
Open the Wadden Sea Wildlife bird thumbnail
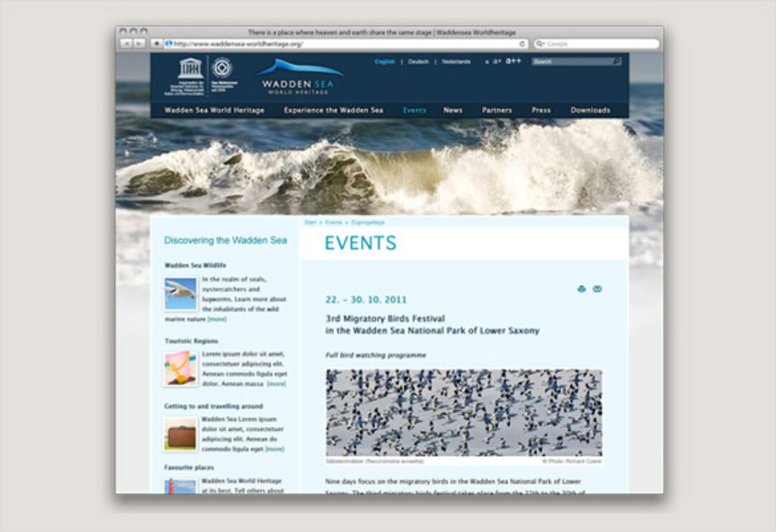pyautogui.click(x=180, y=294)
